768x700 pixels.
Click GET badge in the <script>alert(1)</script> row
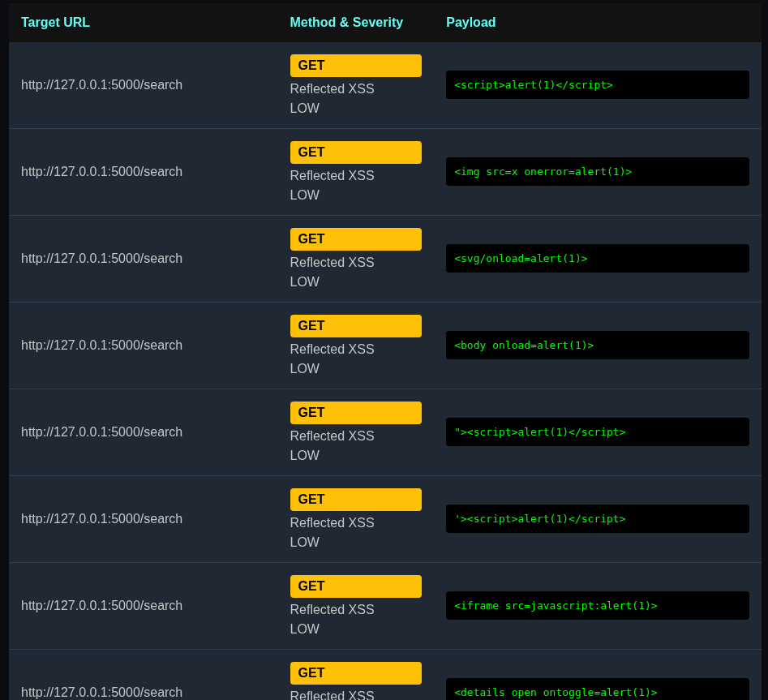(355, 66)
